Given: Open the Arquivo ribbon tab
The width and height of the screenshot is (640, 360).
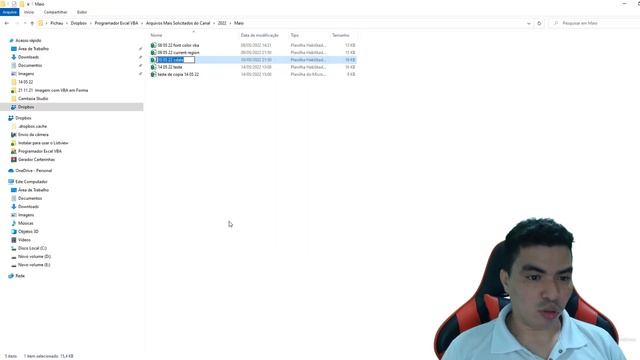Looking at the screenshot, I should tap(9, 12).
